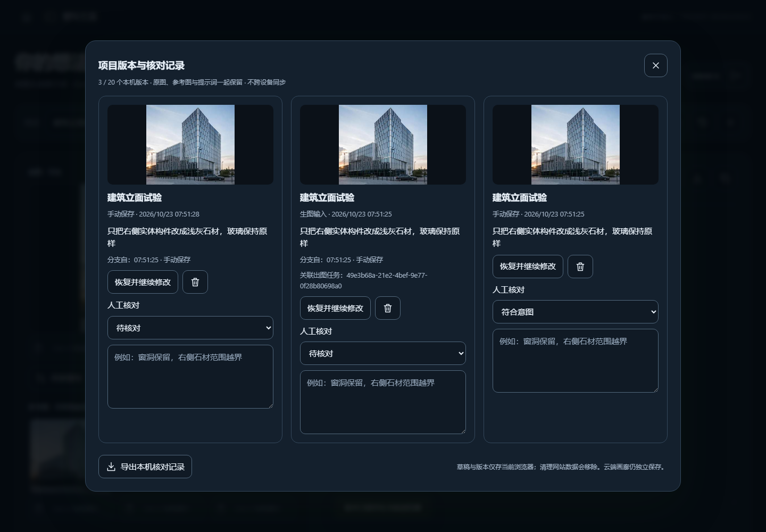Focus the review notes field in 生图输入 card

(x=383, y=402)
